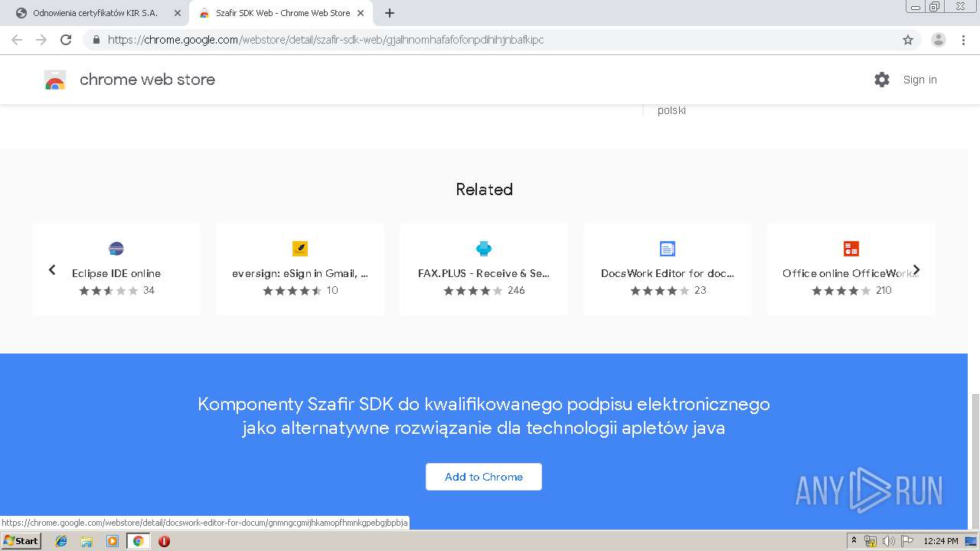980x551 pixels.
Task: Click the address bar URL
Action: point(326,40)
